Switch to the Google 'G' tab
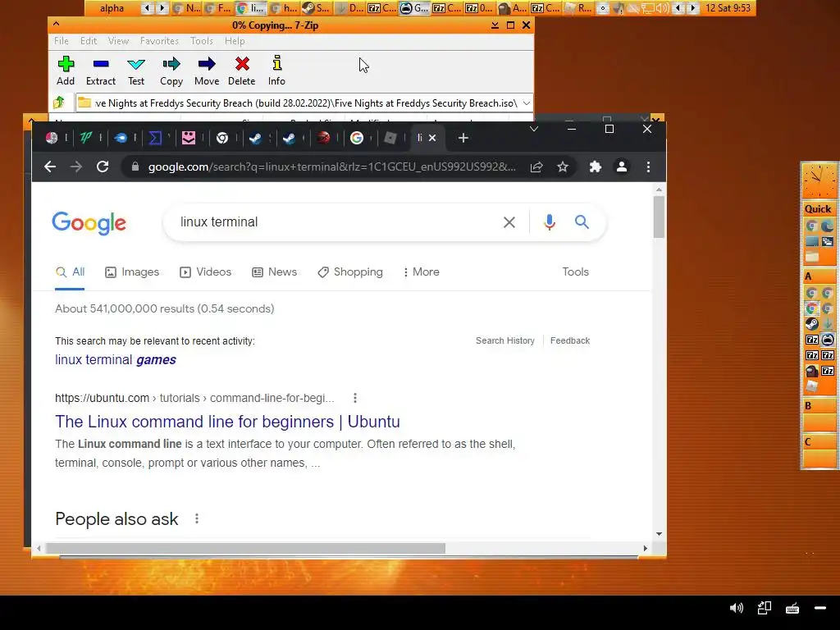 (357, 138)
